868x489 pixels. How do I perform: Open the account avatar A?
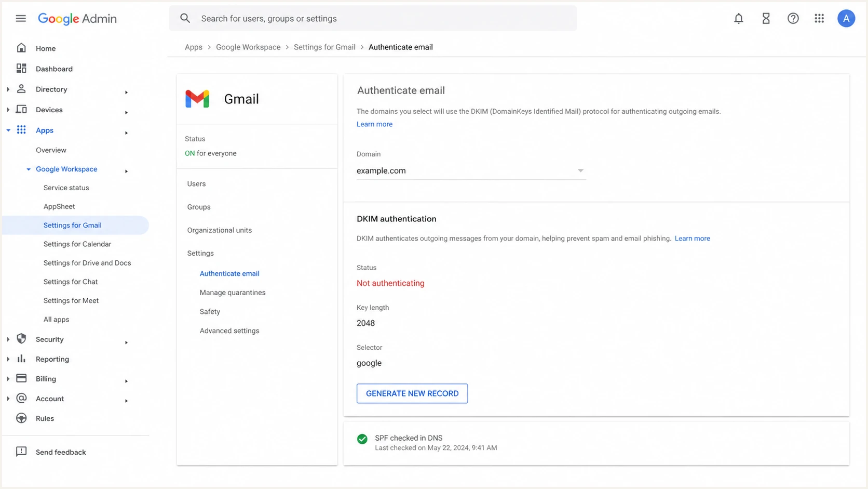[846, 18]
